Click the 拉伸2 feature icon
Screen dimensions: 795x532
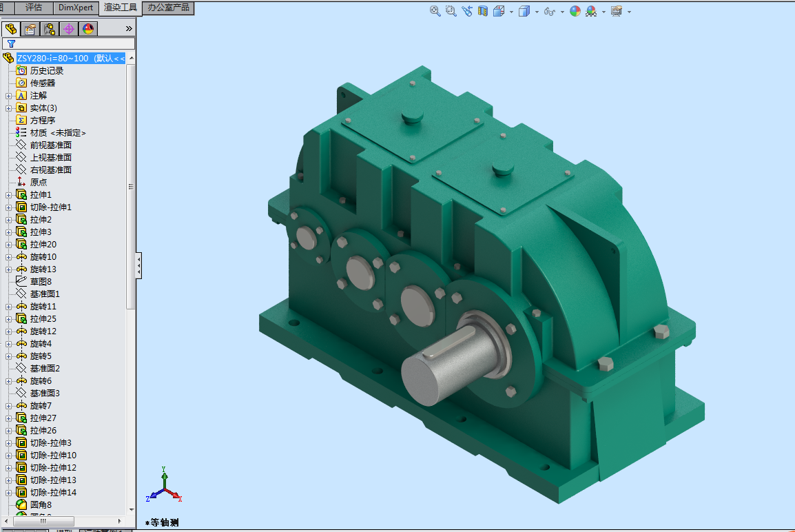click(x=21, y=219)
